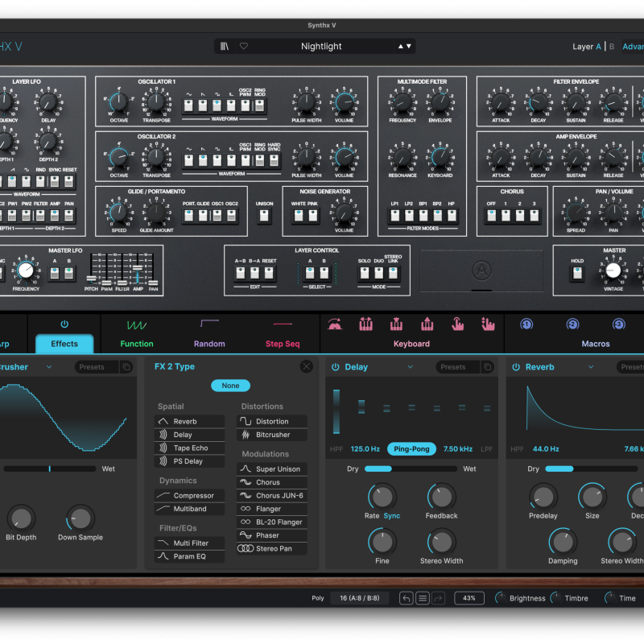Select Multi Filter under Filter/EQs
This screenshot has width=644, height=644.
pos(189,543)
